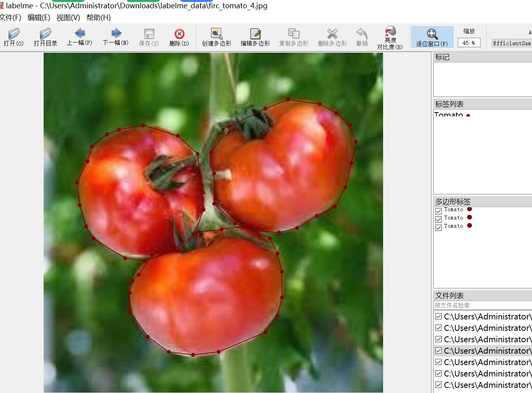The height and width of the screenshot is (393, 532).
Task: Uncheck the first Tomato polygon checkbox
Action: [x=438, y=211]
